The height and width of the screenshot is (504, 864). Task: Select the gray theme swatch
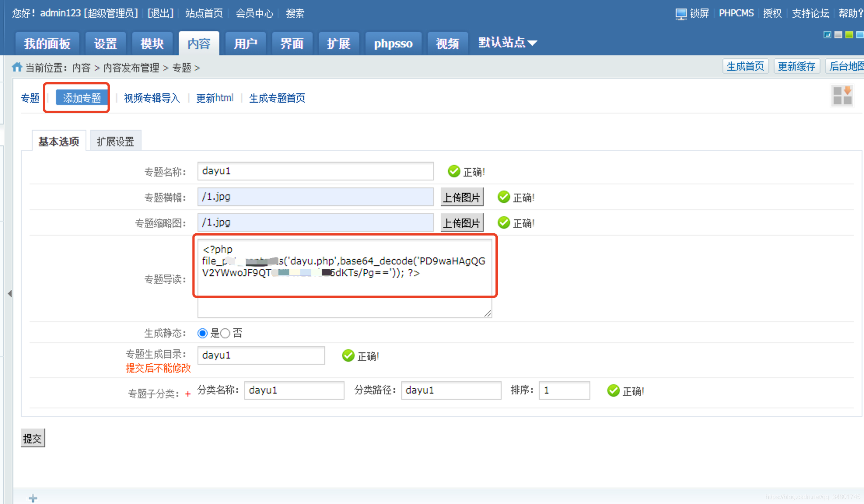tap(838, 35)
